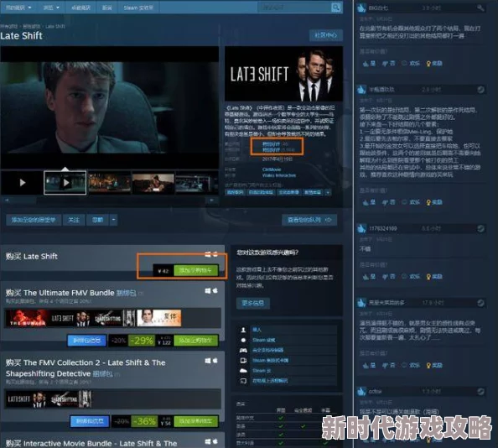Screen dimensions: 498x448
Task: Open bundle info for The FMV Collection 2
Action: (90, 421)
